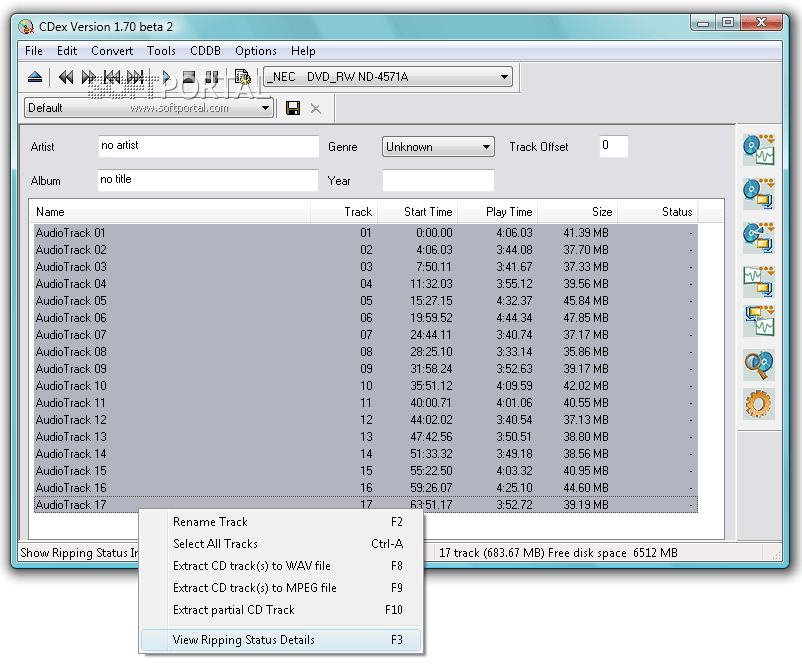Sort by the Track column header

(344, 212)
